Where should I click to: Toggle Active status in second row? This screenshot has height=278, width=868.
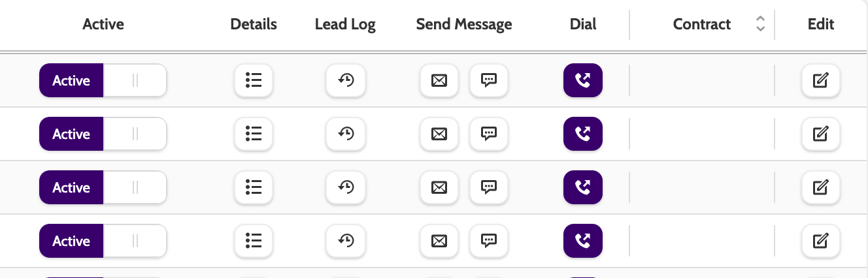click(x=103, y=134)
